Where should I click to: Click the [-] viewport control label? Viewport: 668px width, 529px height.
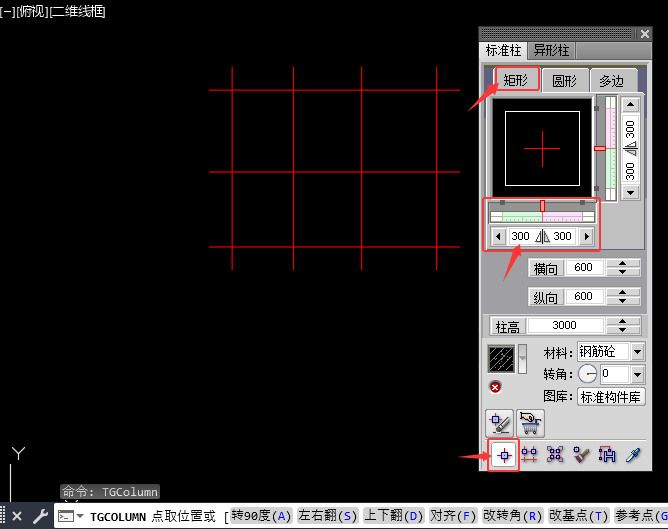(7, 12)
